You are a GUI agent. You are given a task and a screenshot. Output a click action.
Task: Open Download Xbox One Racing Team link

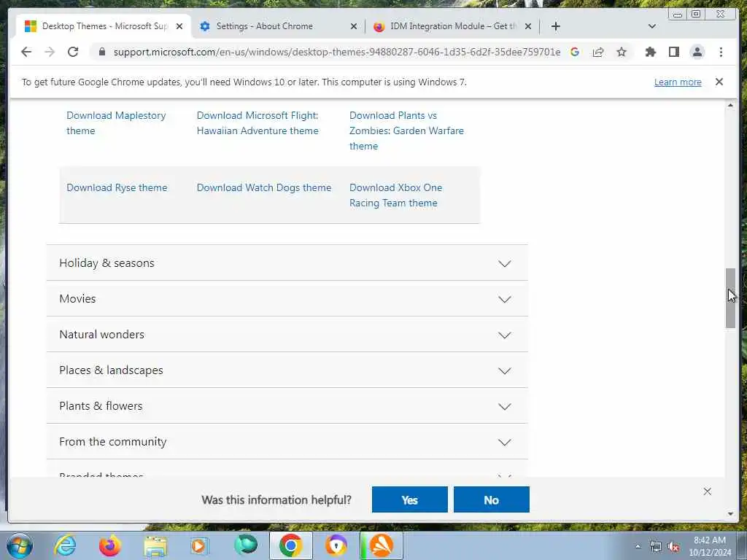coord(395,195)
